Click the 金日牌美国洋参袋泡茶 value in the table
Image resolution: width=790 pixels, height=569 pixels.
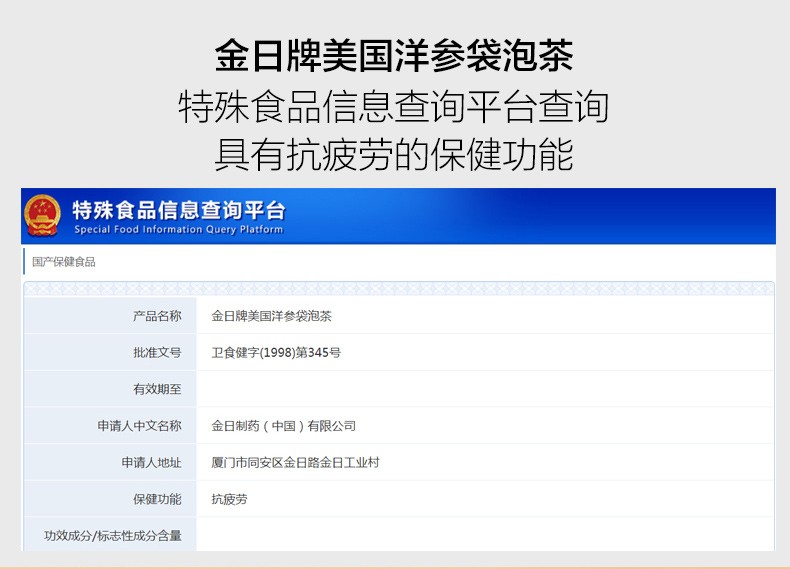click(272, 316)
